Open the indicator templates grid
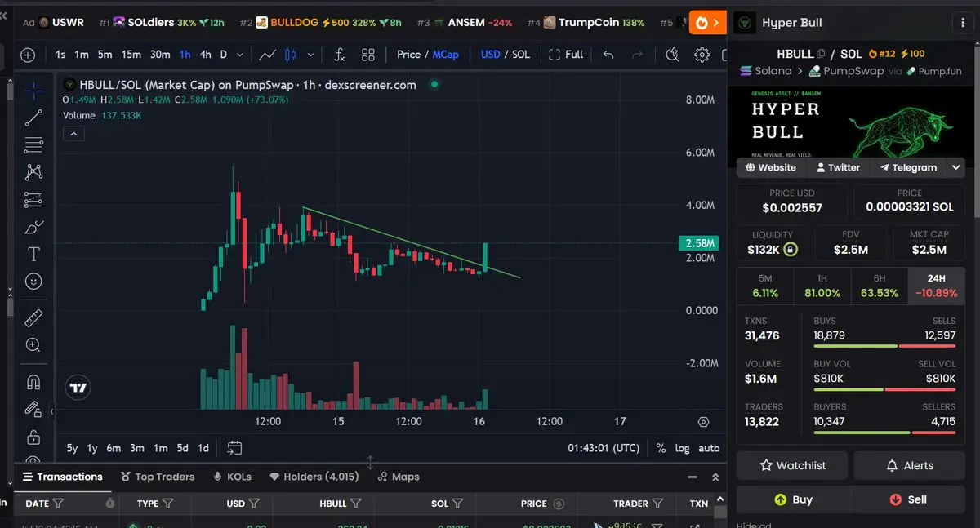The width and height of the screenshot is (980, 528). click(368, 55)
